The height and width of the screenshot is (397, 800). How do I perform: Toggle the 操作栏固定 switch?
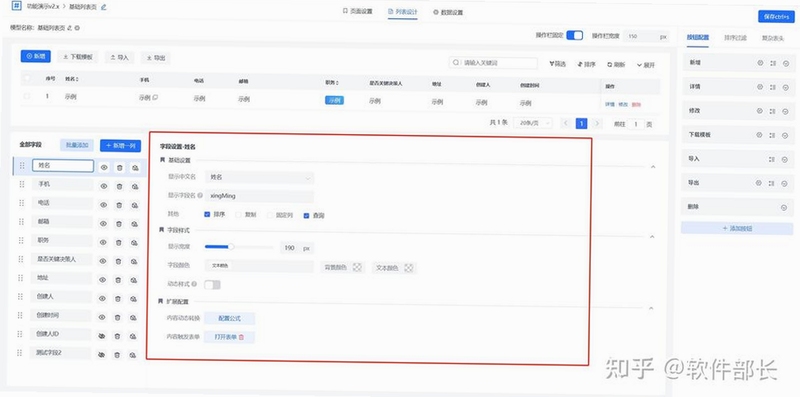click(575, 35)
